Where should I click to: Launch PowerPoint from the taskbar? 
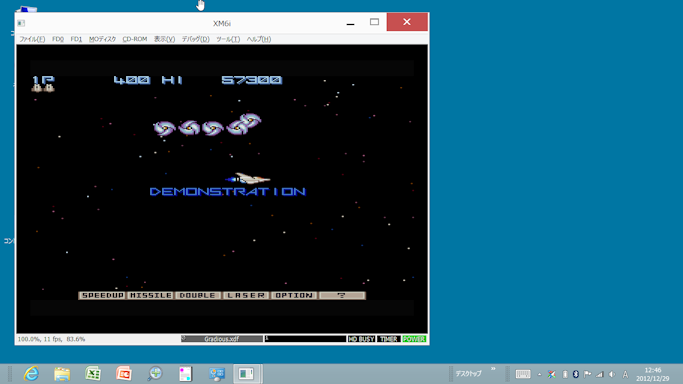tap(124, 374)
